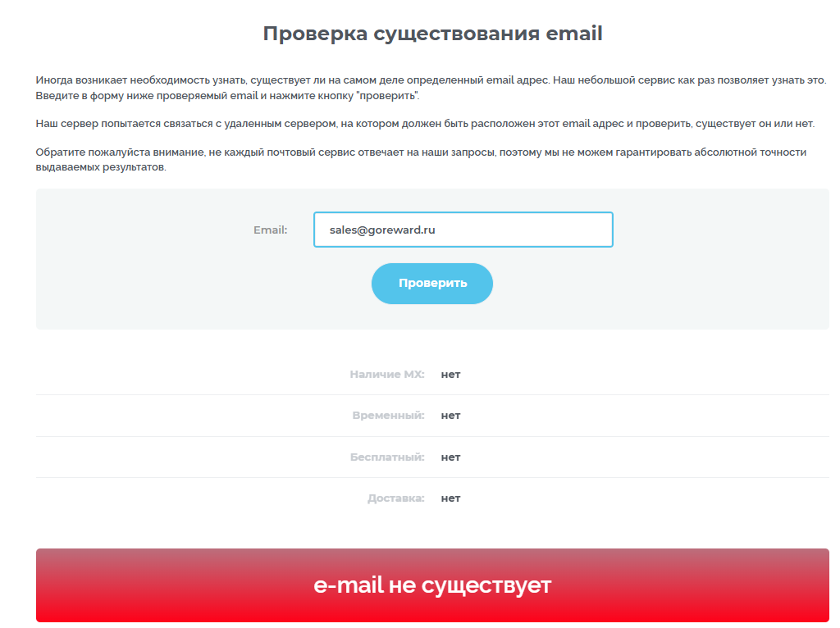This screenshot has height=628, width=840.
Task: Select the Email: field label
Action: 270,230
